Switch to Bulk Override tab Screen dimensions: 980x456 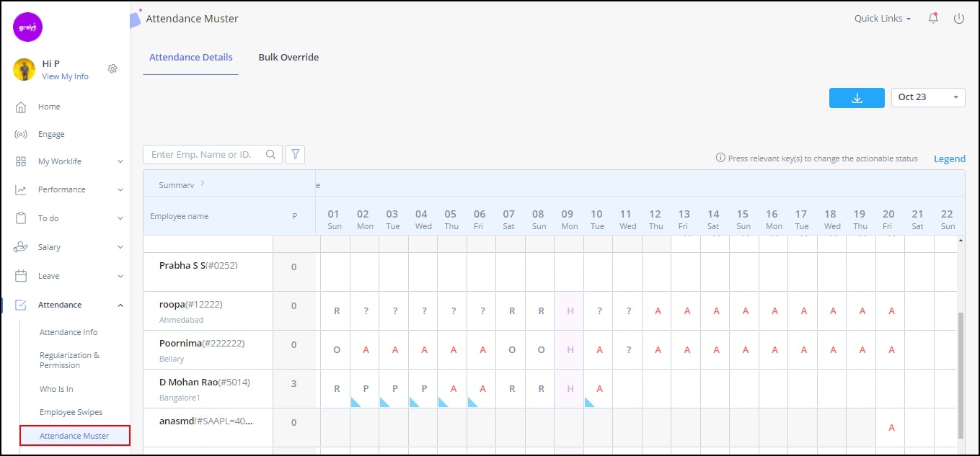click(x=288, y=58)
